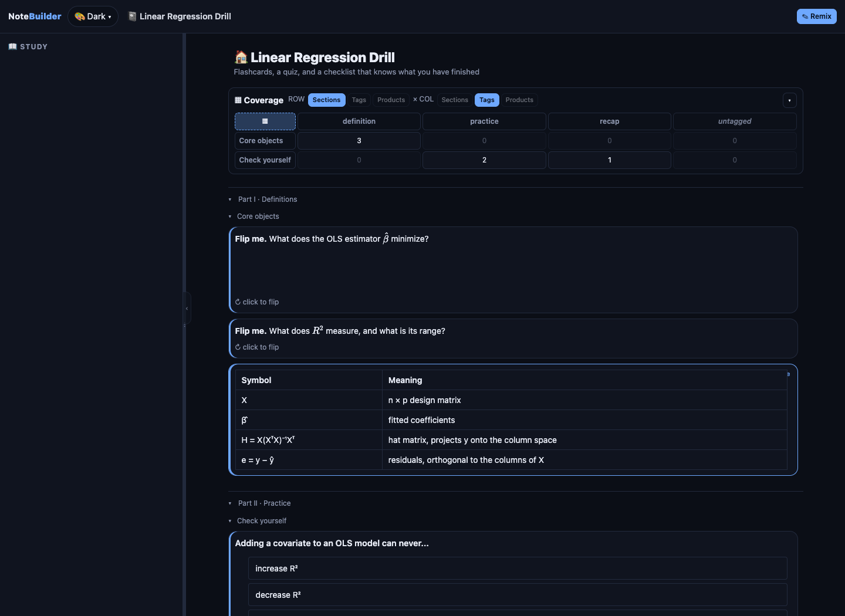Click the small corner marker on the Symbol table block
This screenshot has height=616, width=845.
tap(788, 374)
